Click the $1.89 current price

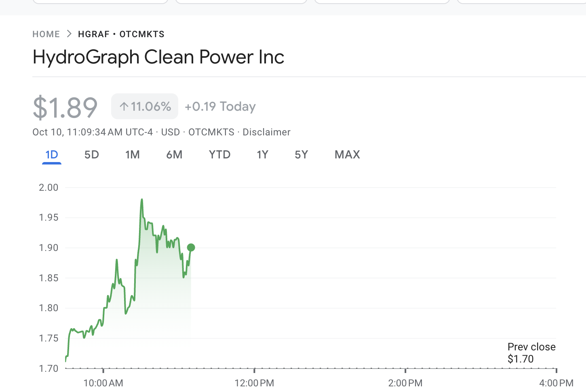pyautogui.click(x=65, y=108)
